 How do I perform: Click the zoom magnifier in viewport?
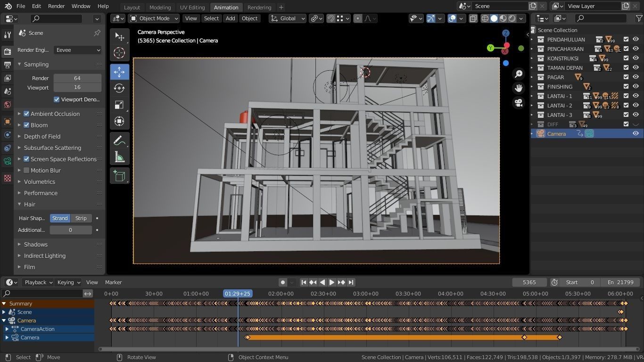519,74
